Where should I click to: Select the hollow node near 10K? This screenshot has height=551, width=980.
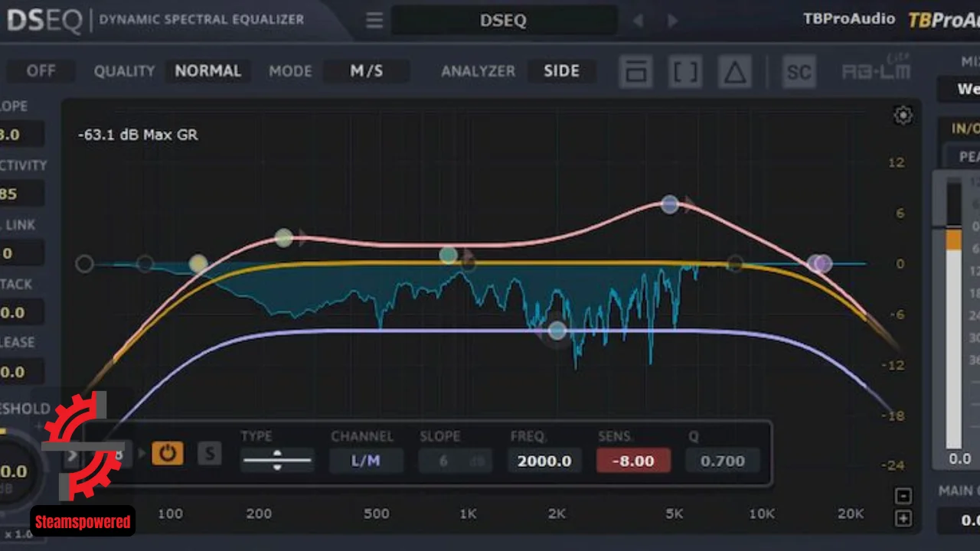[735, 264]
